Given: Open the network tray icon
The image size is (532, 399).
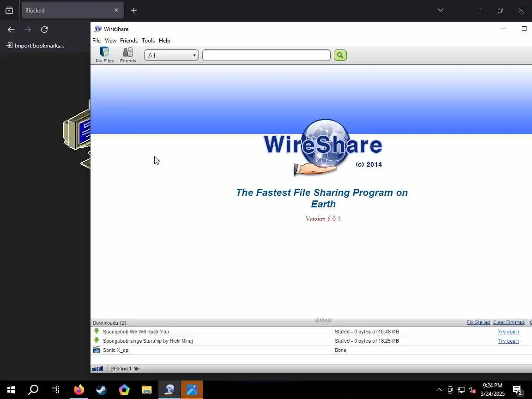Looking at the screenshot, I should point(461,390).
